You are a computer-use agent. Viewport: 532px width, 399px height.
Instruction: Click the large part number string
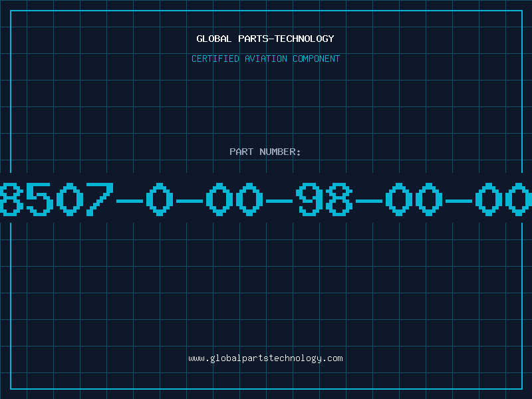tap(266, 199)
